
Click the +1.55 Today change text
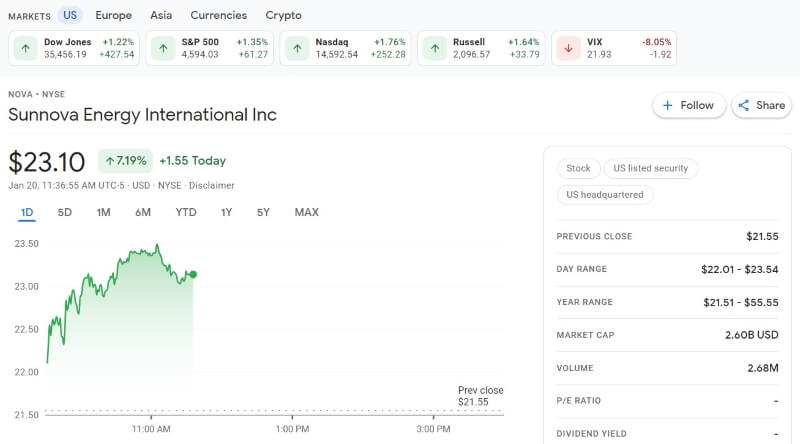(x=192, y=161)
